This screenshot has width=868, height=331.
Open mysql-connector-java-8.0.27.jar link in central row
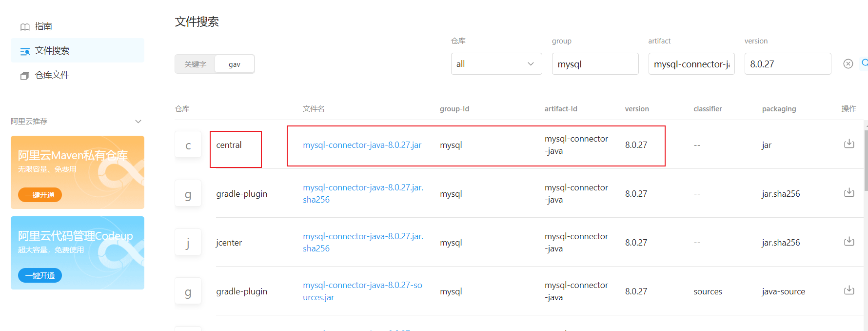tap(362, 145)
